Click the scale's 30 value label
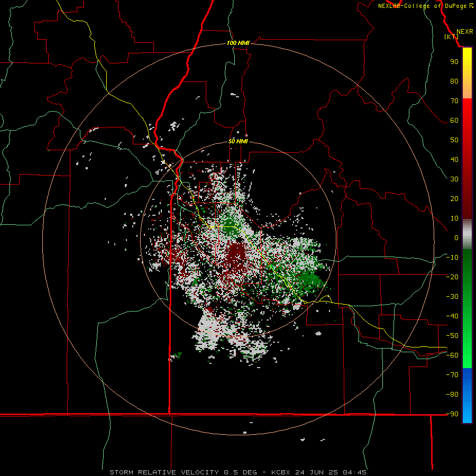The image size is (476, 476). click(x=454, y=179)
